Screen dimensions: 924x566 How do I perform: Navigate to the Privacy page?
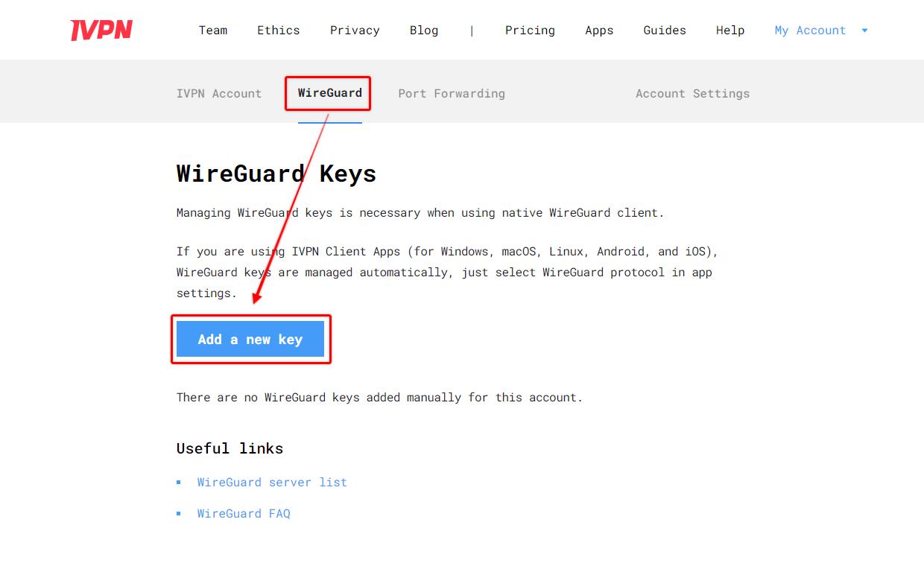coord(355,31)
